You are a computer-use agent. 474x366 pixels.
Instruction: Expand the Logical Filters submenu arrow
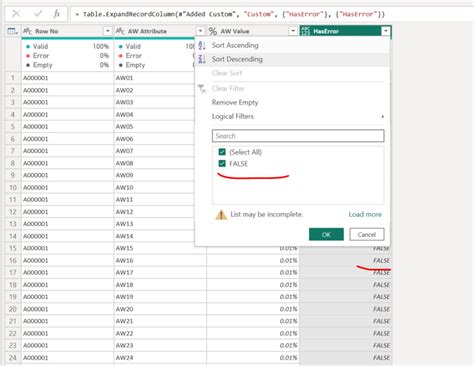coord(382,117)
